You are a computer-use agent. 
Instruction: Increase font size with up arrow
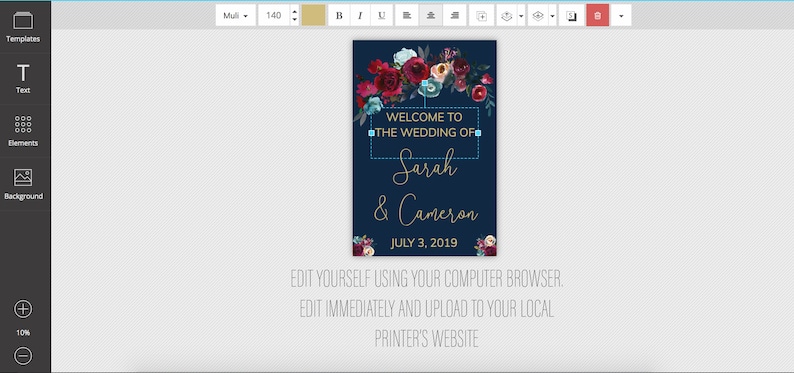[294, 11]
